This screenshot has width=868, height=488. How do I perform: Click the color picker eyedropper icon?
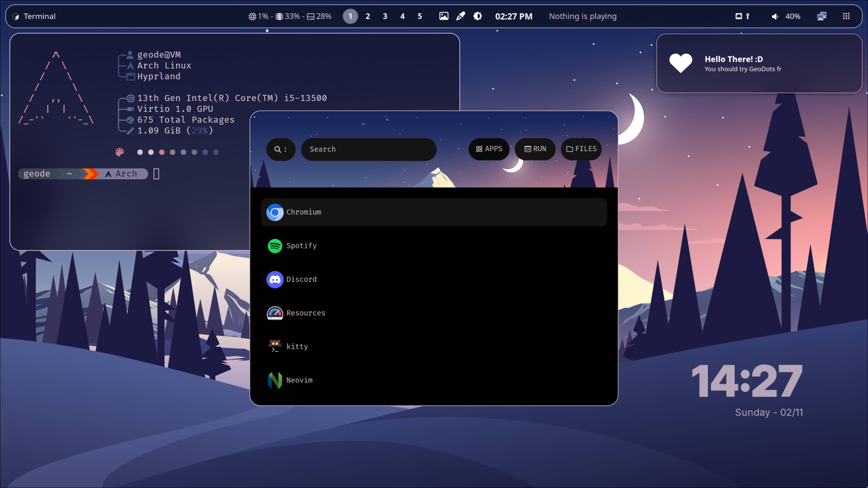461,16
